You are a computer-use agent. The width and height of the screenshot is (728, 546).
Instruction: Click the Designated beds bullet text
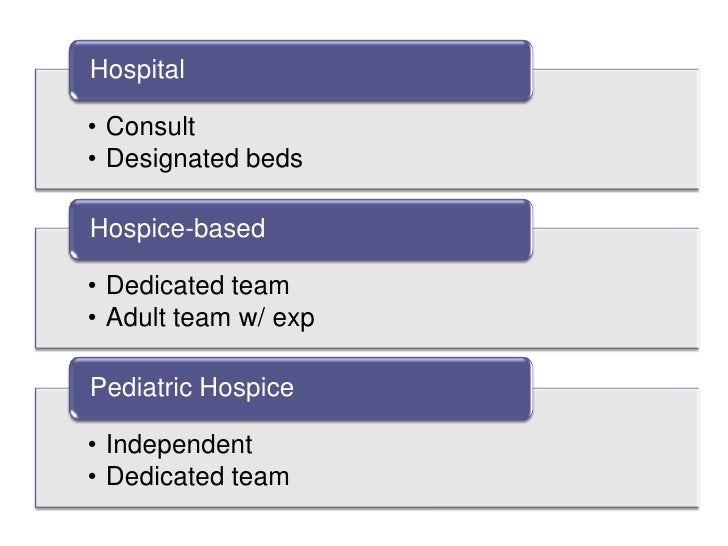click(204, 159)
